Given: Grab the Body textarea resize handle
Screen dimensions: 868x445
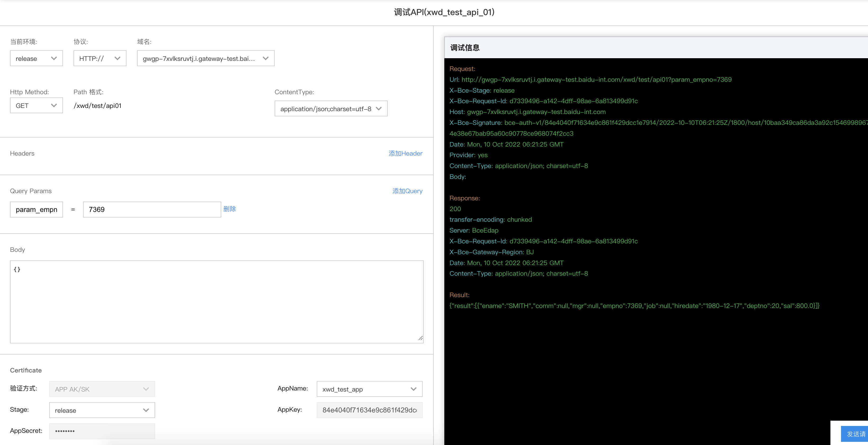Looking at the screenshot, I should pos(420,338).
